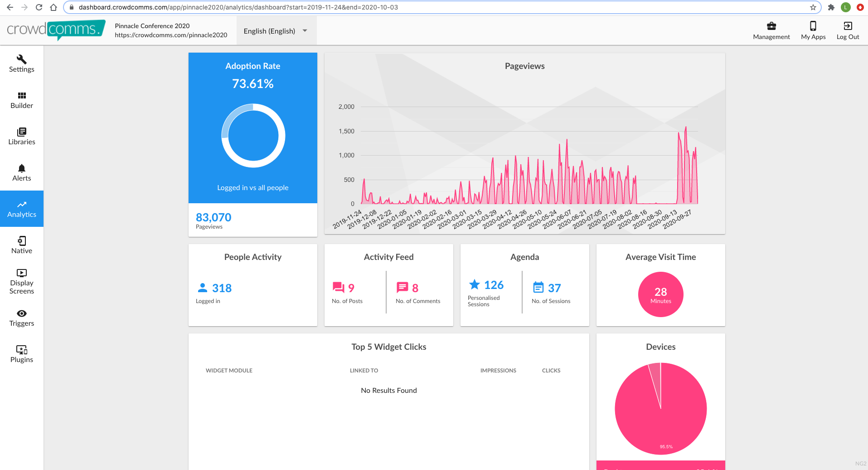Bookmark page with star icon
Image resolution: width=868 pixels, height=470 pixels.
point(813,7)
